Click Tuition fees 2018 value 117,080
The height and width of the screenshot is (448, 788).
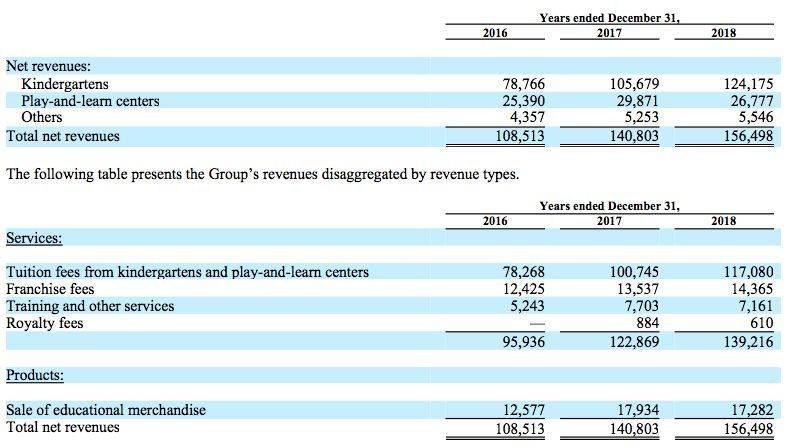pyautogui.click(x=749, y=272)
